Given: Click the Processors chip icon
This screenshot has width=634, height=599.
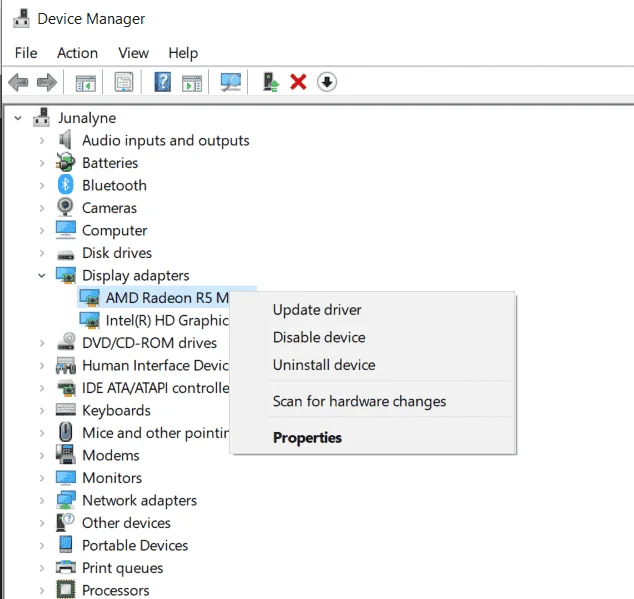Looking at the screenshot, I should click(x=66, y=590).
